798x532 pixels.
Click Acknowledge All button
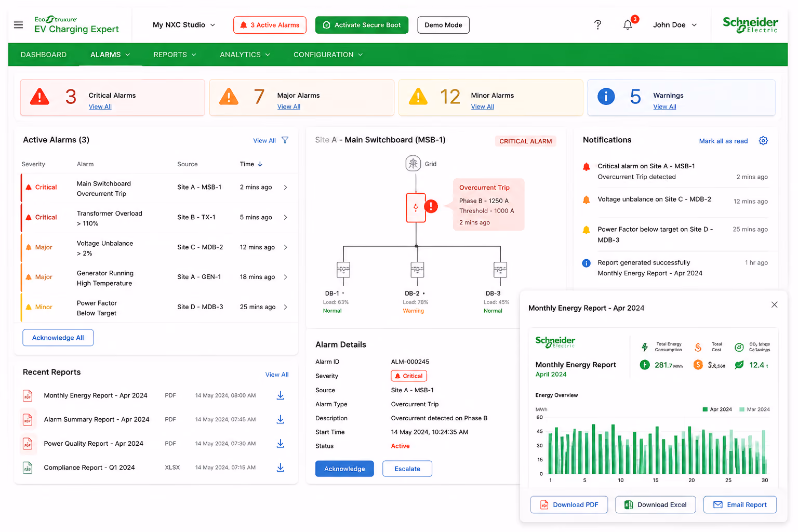(58, 338)
